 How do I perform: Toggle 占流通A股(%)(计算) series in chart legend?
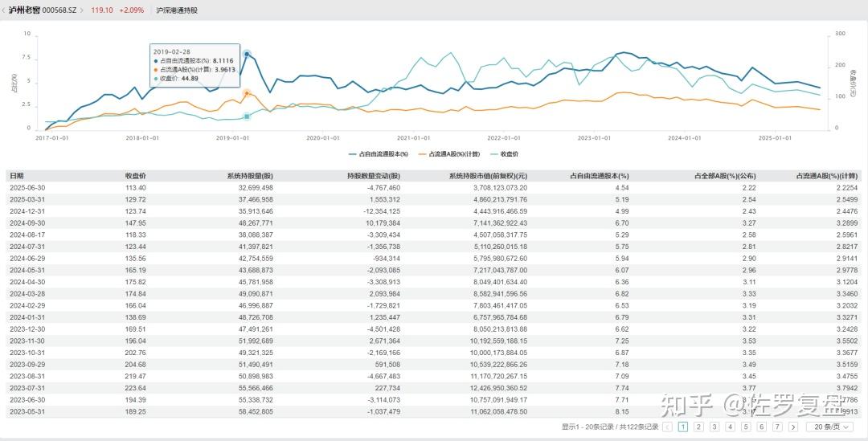coord(449,153)
